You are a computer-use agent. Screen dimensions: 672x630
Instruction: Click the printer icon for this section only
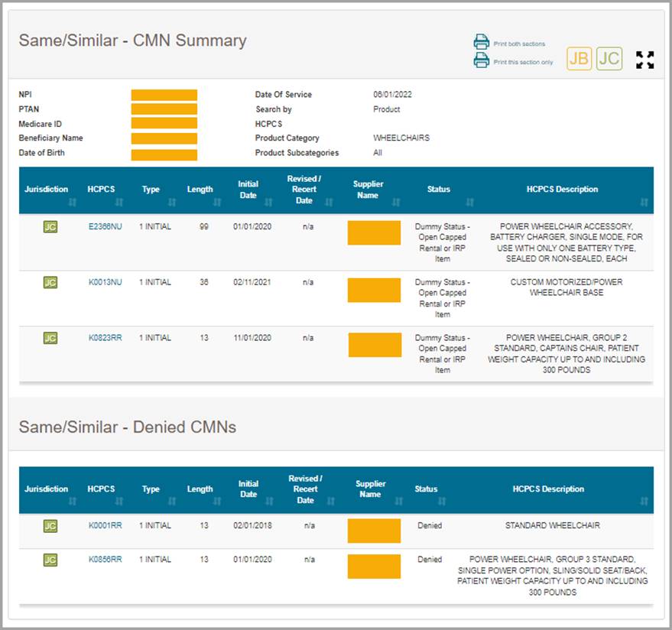(x=481, y=61)
